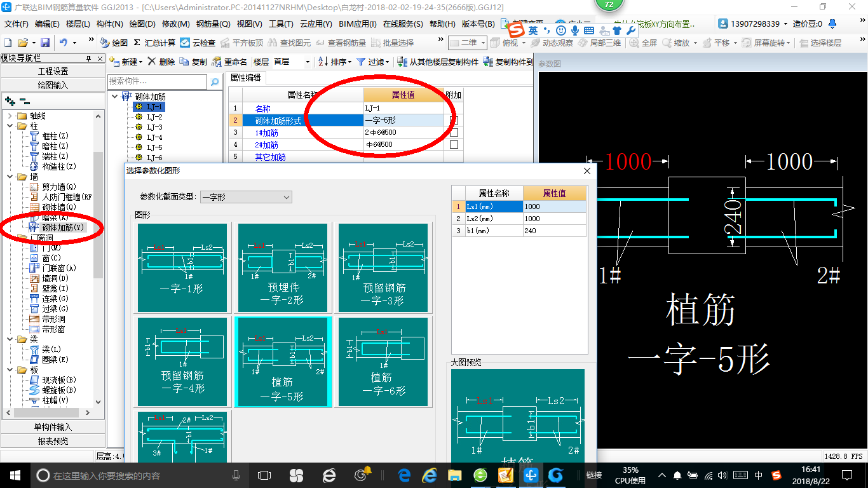This screenshot has height=488, width=868.
Task: Select 窗(C) in navigation tree
Action: 46,258
